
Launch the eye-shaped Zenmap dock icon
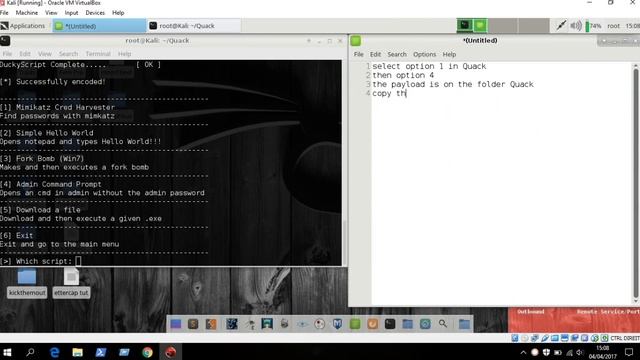302,324
